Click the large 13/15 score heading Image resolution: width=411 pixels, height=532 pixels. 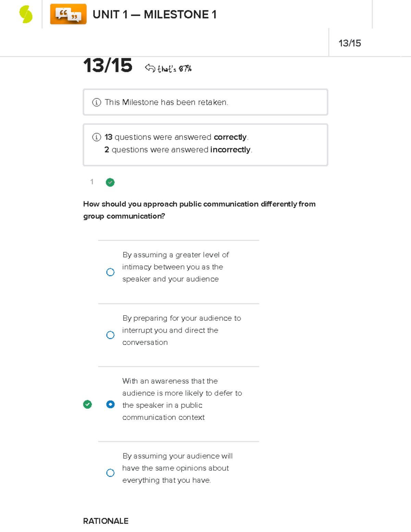pos(108,65)
